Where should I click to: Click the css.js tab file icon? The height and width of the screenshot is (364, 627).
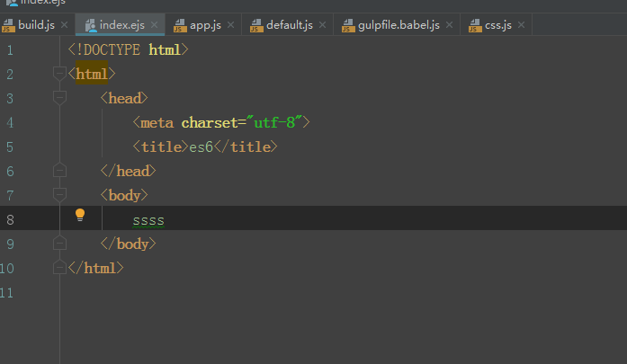pos(476,24)
